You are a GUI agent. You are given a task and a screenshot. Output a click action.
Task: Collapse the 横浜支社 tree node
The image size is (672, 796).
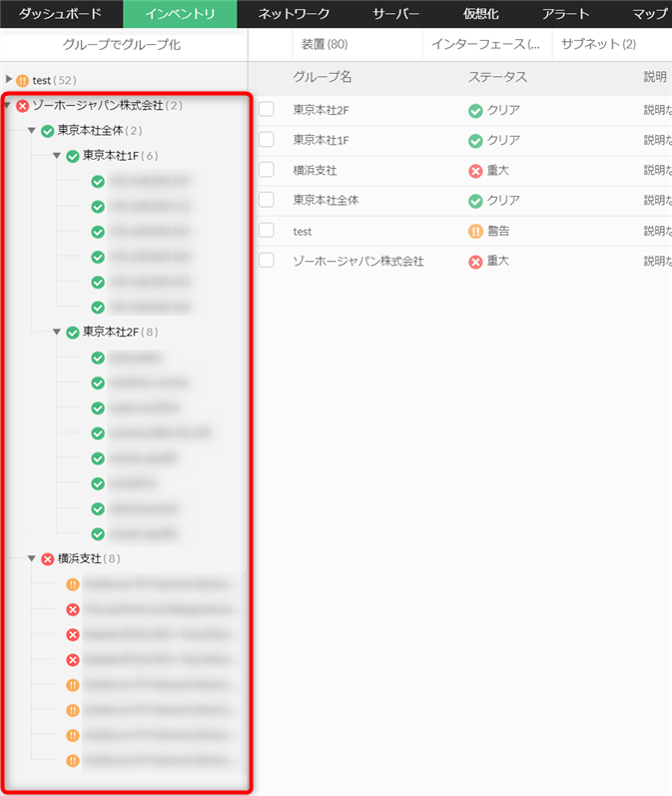pos(32,558)
